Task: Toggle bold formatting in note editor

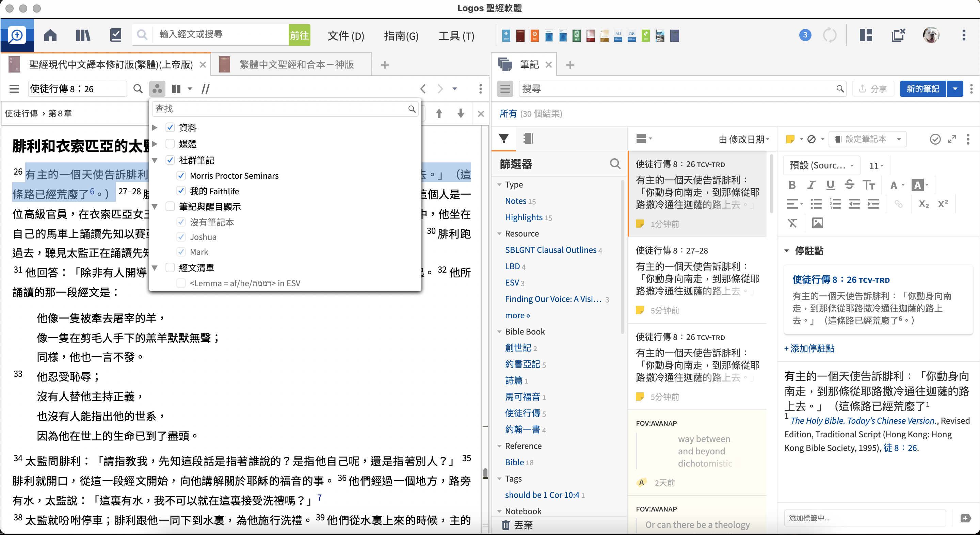Action: [x=792, y=185]
